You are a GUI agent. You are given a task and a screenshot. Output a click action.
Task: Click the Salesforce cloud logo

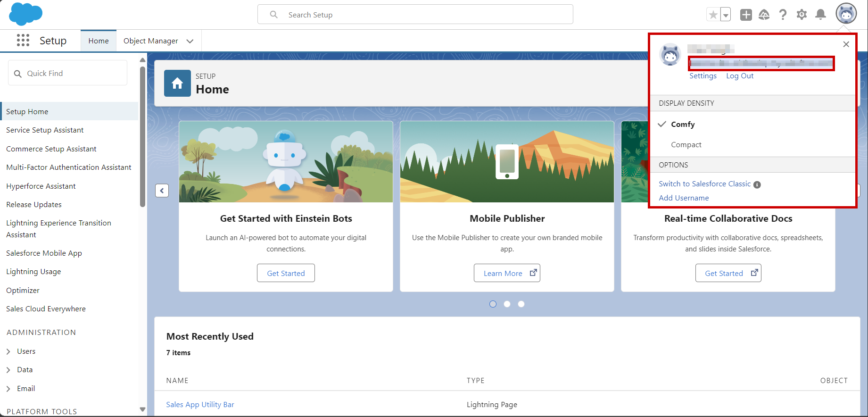(x=26, y=14)
